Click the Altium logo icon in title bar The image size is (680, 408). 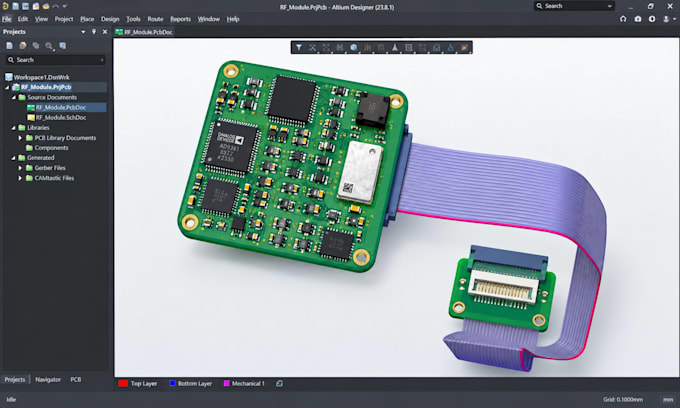5,6
